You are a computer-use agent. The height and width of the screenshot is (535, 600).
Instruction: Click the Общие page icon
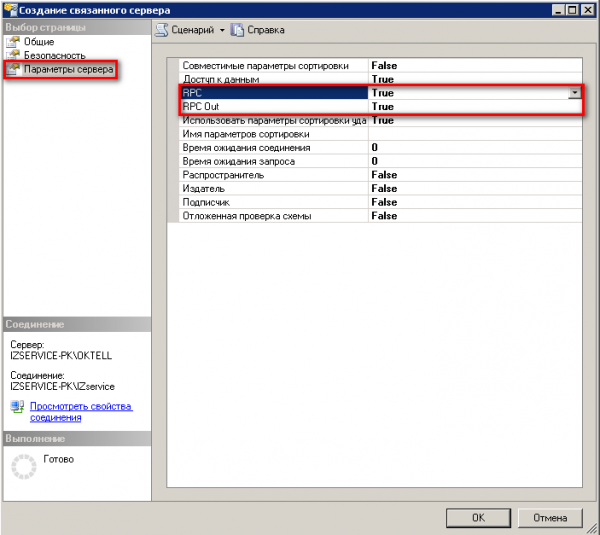[x=13, y=42]
